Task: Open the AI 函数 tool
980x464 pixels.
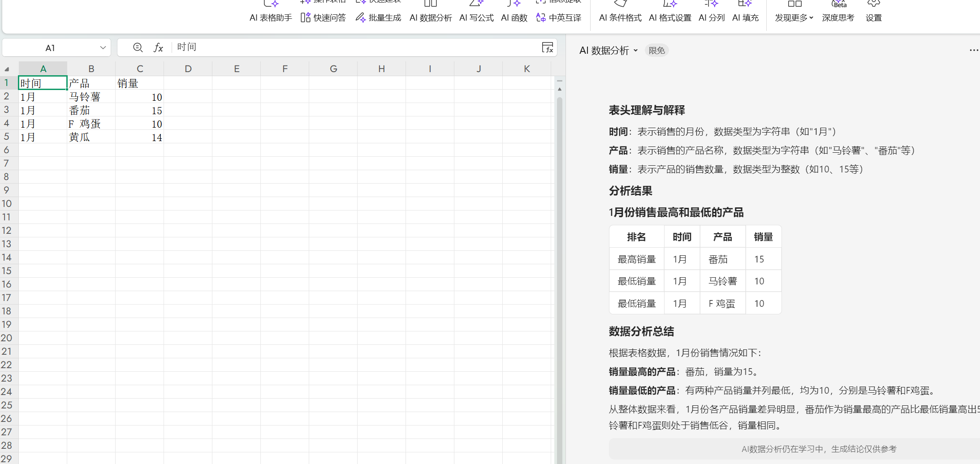Action: coord(514,12)
